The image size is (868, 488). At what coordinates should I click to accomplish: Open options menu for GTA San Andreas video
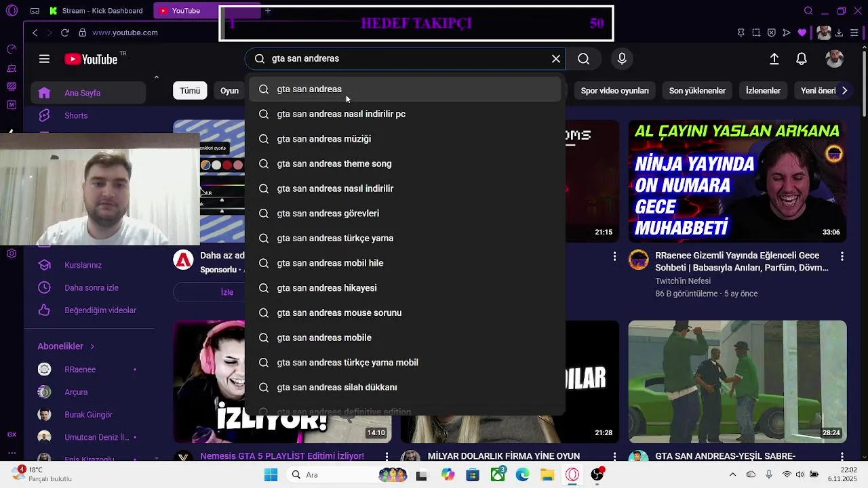pyautogui.click(x=842, y=457)
